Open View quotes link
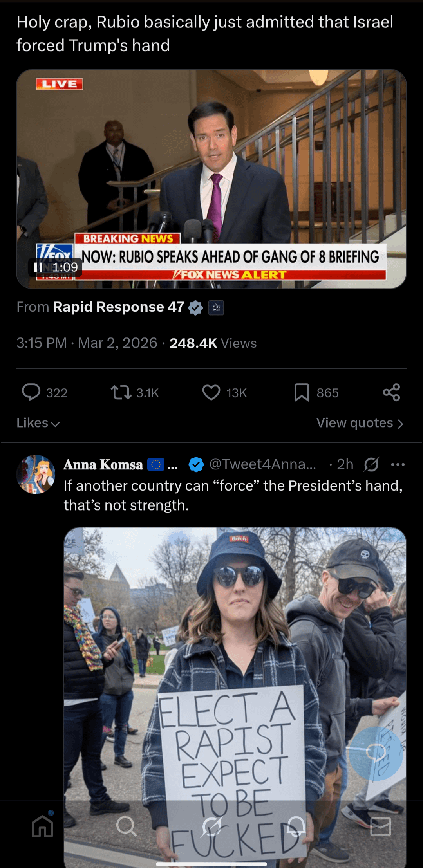Viewport: 423px width, 868px height. [360, 423]
